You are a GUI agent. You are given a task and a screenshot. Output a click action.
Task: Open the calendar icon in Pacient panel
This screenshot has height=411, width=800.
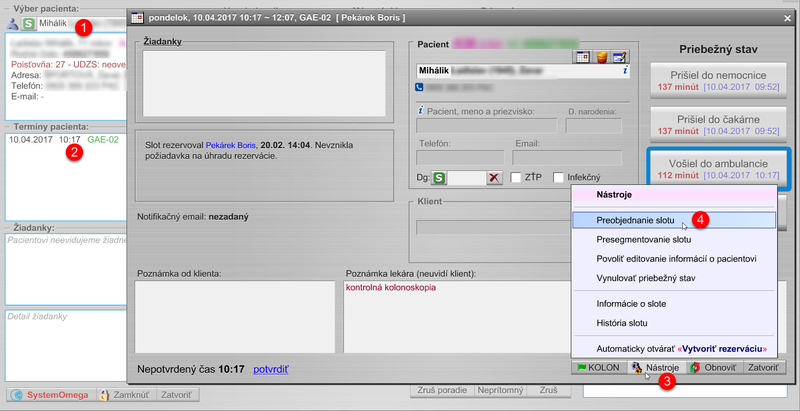583,57
